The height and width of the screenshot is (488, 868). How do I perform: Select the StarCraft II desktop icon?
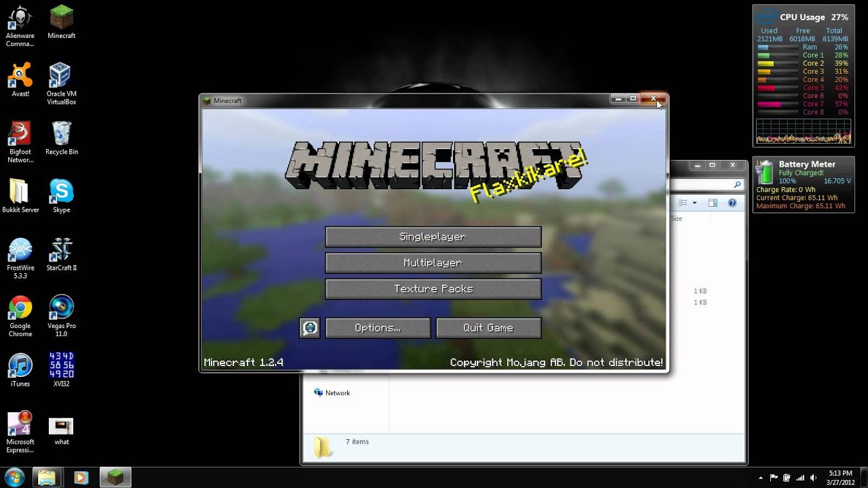pos(62,254)
